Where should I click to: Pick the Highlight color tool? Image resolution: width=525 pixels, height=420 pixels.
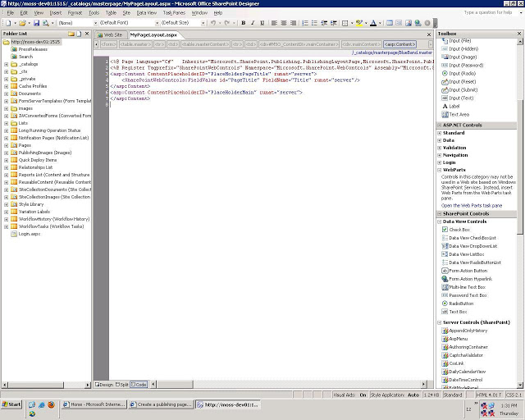[359, 23]
